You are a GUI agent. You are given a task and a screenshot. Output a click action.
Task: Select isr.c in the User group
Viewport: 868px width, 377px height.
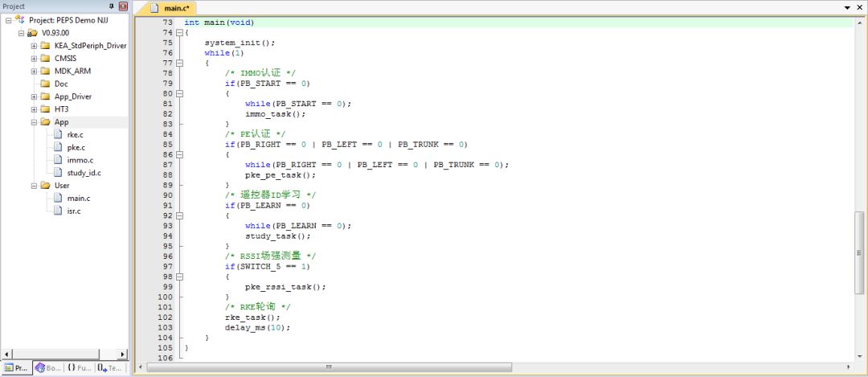point(74,211)
